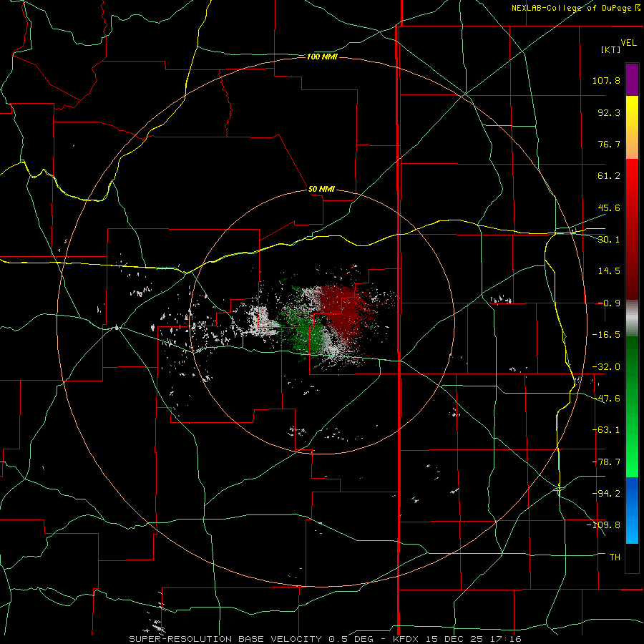Click the [KT] units label
This screenshot has width=644, height=644.
[x=610, y=49]
